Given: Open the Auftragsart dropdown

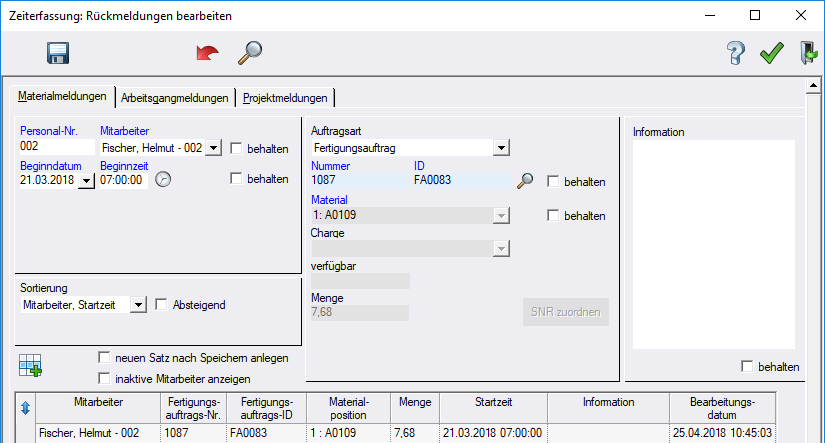Looking at the screenshot, I should click(502, 149).
